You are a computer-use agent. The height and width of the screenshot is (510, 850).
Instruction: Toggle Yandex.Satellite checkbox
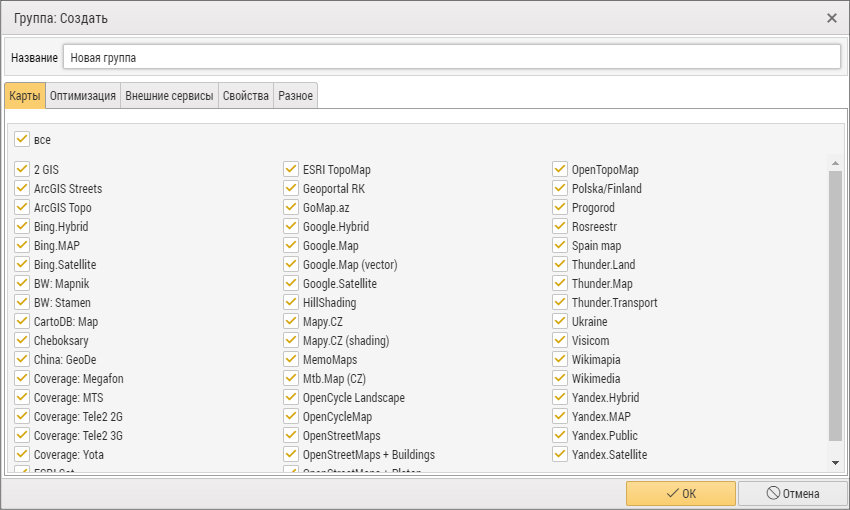click(559, 454)
